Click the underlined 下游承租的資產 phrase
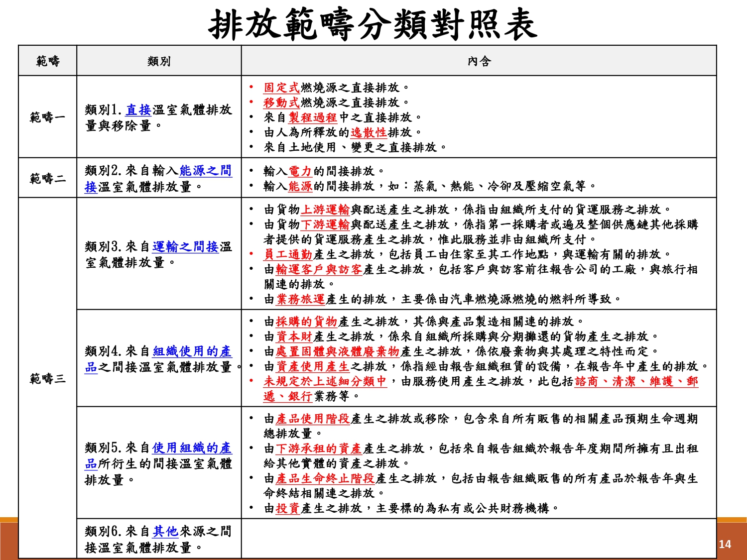This screenshot has width=747, height=560. pyautogui.click(x=319, y=449)
